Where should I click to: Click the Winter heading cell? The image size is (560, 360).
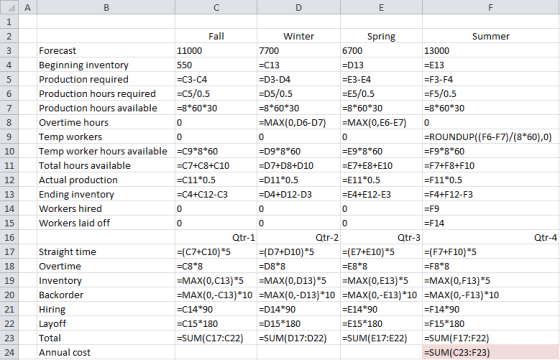[x=299, y=36]
